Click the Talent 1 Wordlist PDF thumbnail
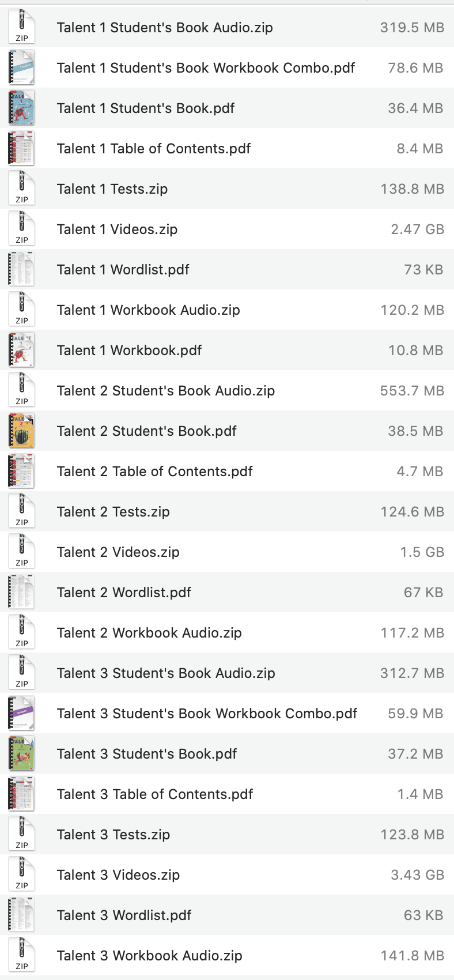The image size is (454, 980). (x=21, y=269)
